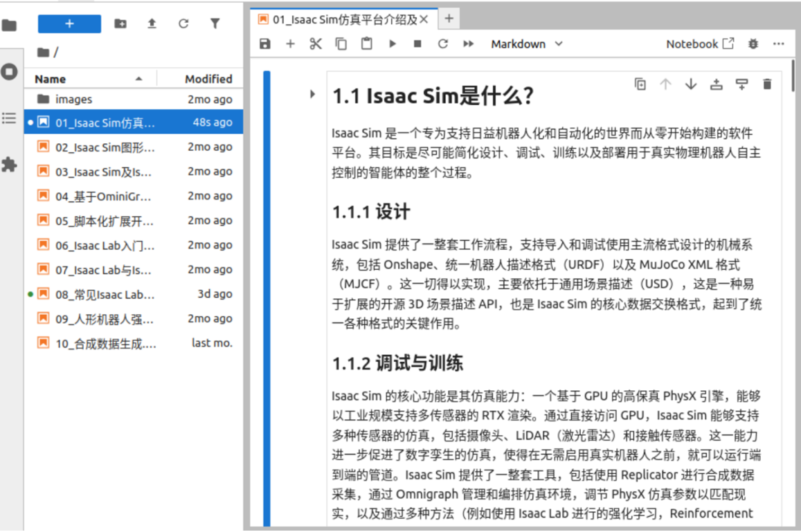Open a new launcher tab with plus
The width and height of the screenshot is (801, 532).
tap(449, 19)
